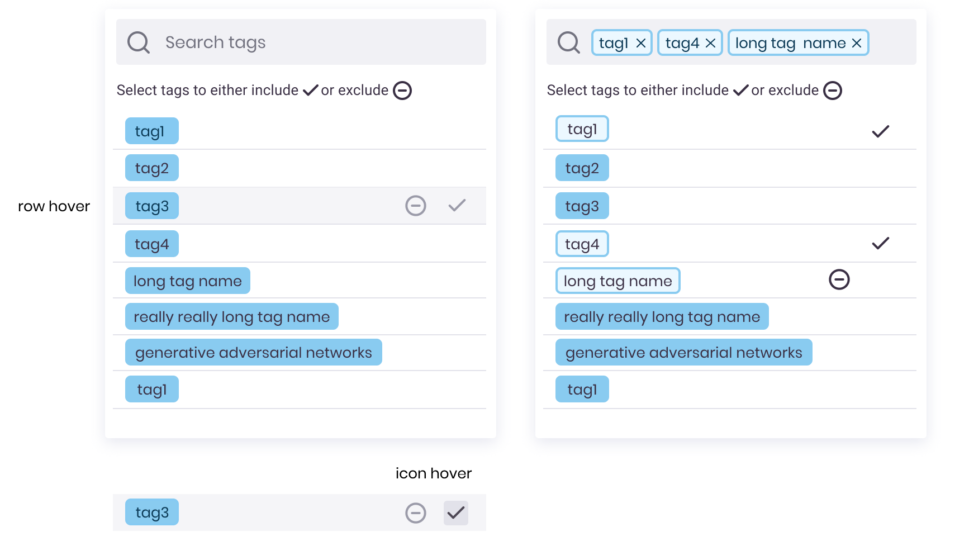Select the outlined tag1 chip in right panel
The image size is (969, 560).
click(x=582, y=128)
